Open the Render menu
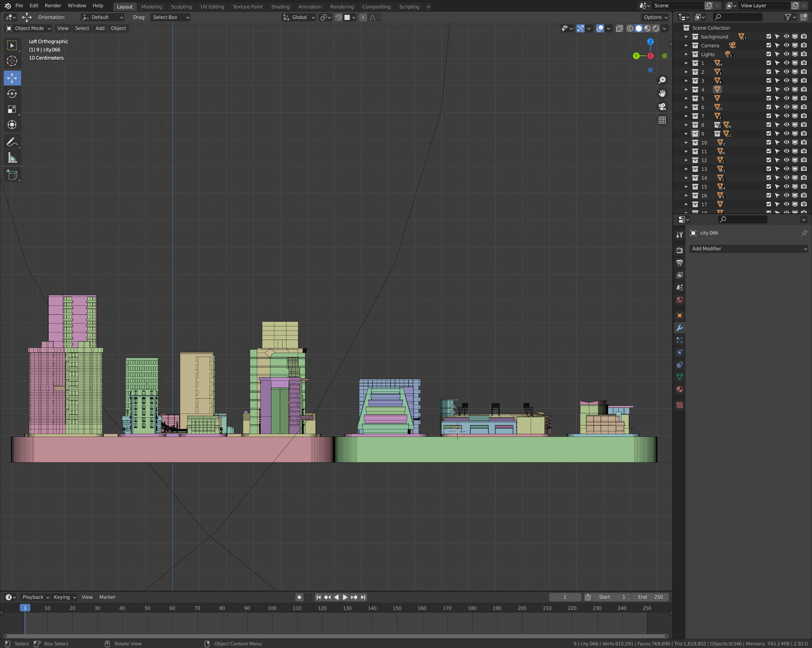Screen dimensions: 812x648 (x=53, y=5)
